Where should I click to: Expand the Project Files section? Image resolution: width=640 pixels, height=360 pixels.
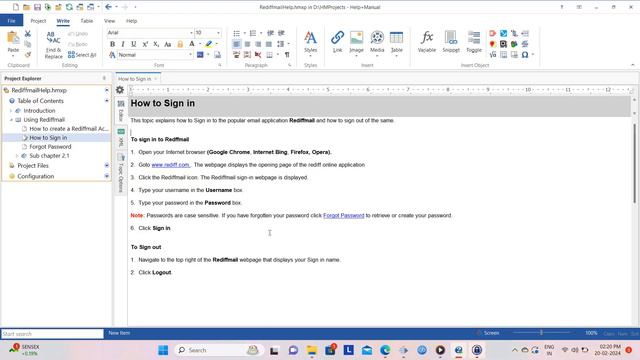point(107,165)
